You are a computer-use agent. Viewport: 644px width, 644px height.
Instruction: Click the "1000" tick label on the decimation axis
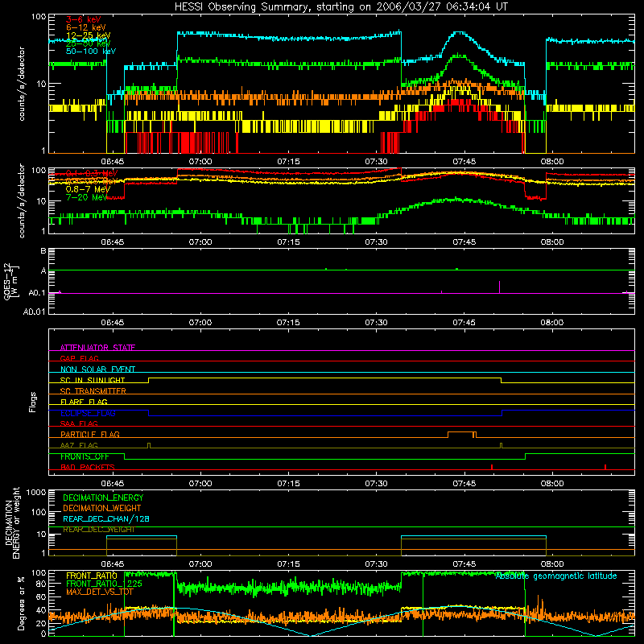[36, 492]
